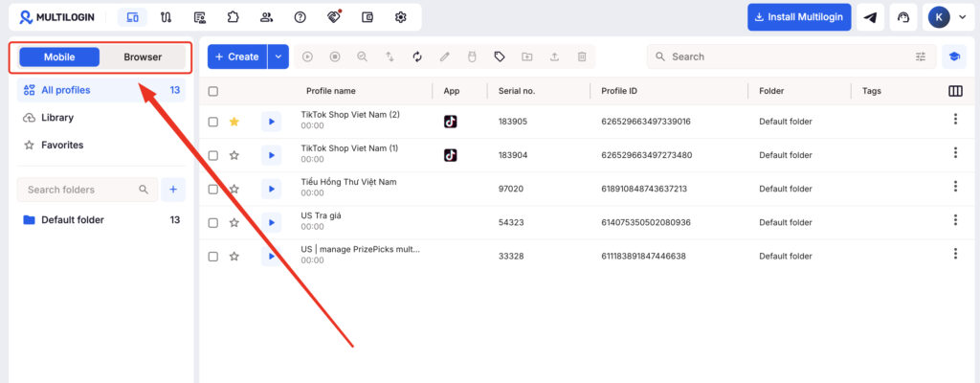Launch TikTok Shop Viet Nam (2) play button
The image size is (980, 383).
271,122
